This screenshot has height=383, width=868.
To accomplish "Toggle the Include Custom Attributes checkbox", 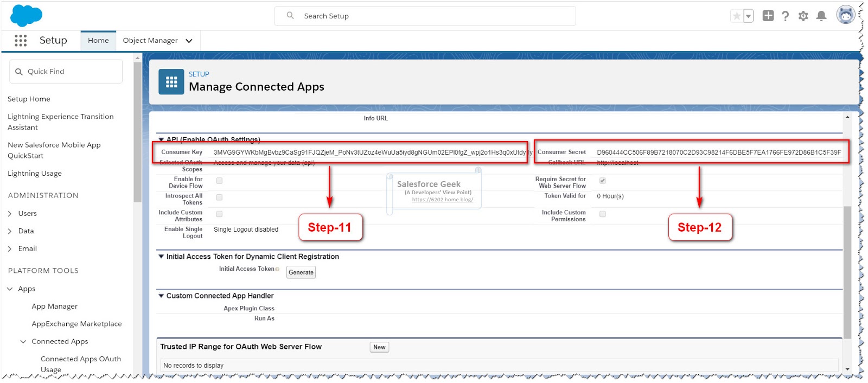I will coord(219,214).
